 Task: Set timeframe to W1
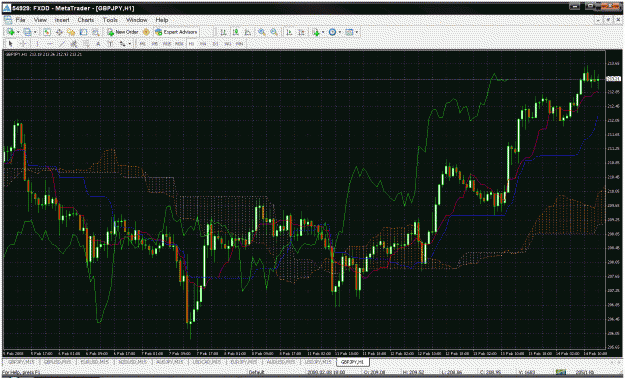pos(228,44)
